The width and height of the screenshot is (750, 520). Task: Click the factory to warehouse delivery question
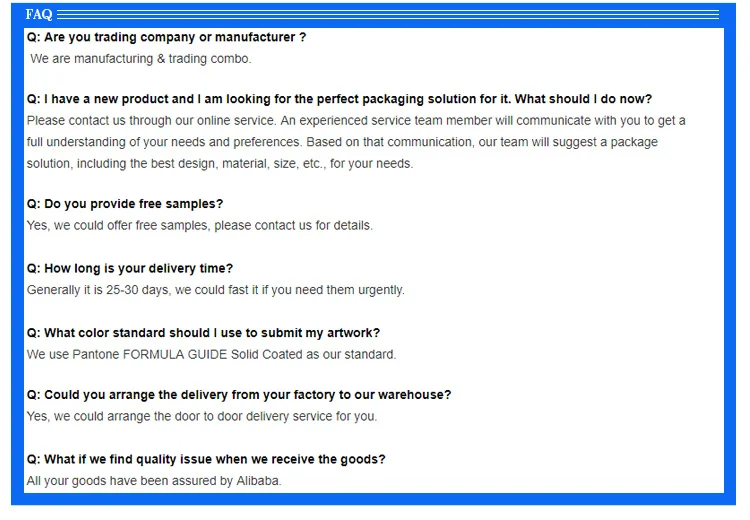tap(239, 395)
